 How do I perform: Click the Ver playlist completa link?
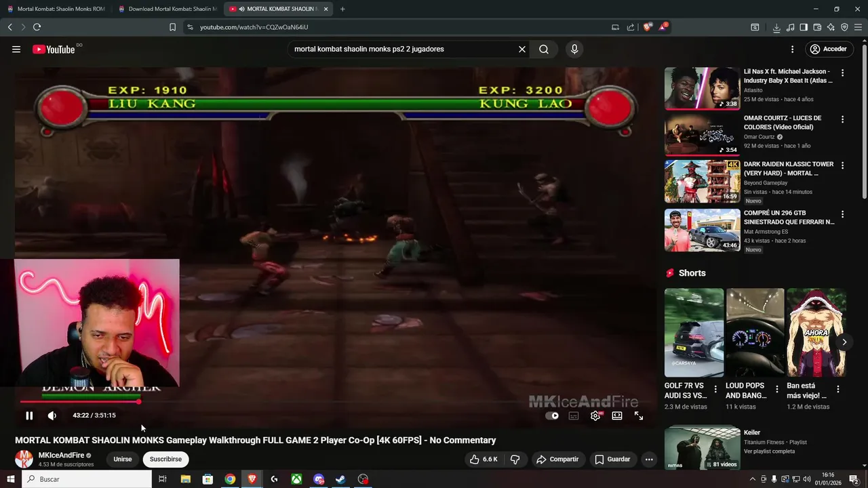(769, 451)
